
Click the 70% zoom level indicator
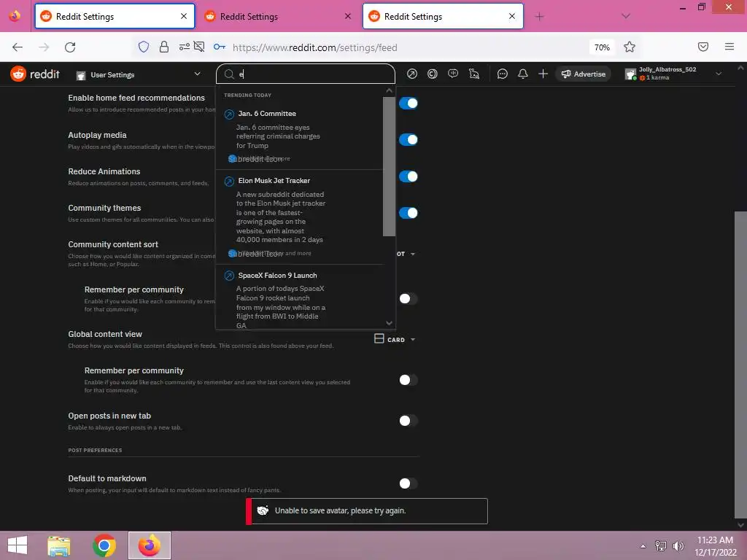pos(602,47)
